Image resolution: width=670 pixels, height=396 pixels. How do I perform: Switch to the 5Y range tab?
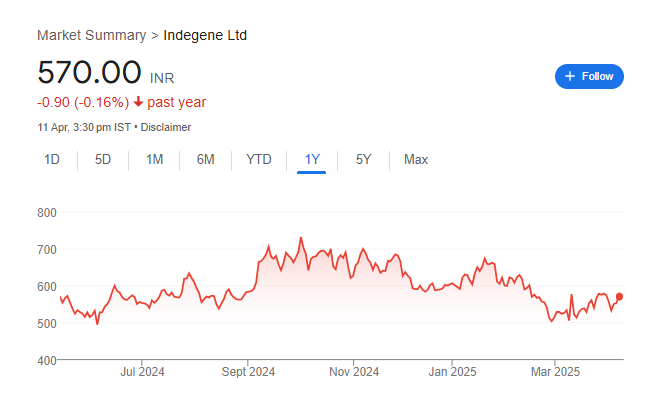click(x=363, y=160)
